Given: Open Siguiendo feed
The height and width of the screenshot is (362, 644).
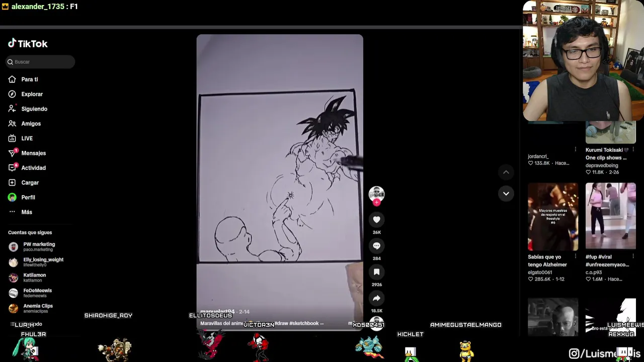Looking at the screenshot, I should [x=34, y=109].
